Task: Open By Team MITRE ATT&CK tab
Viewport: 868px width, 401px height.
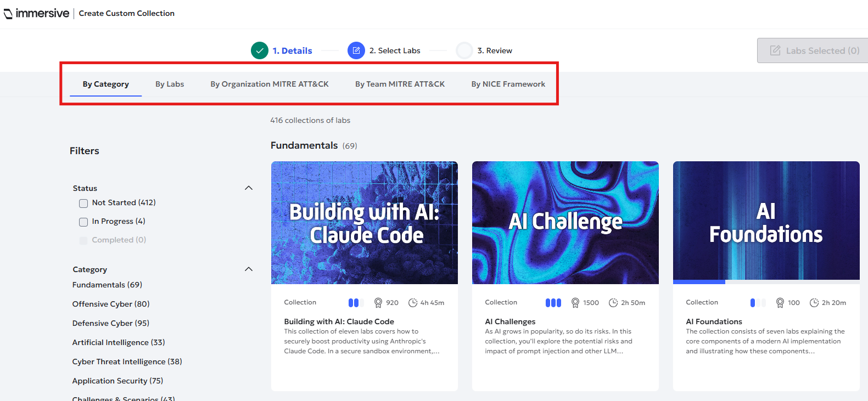Action: (400, 84)
